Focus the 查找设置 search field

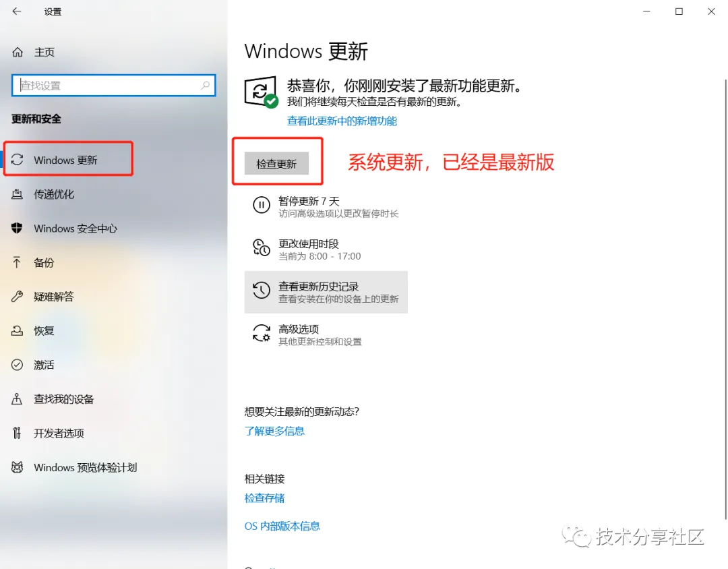tap(114, 86)
